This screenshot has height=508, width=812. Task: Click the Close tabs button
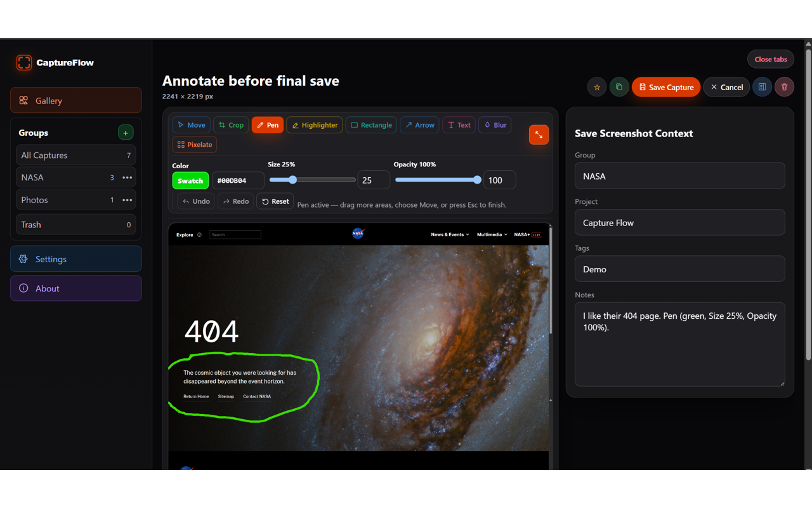click(x=771, y=59)
